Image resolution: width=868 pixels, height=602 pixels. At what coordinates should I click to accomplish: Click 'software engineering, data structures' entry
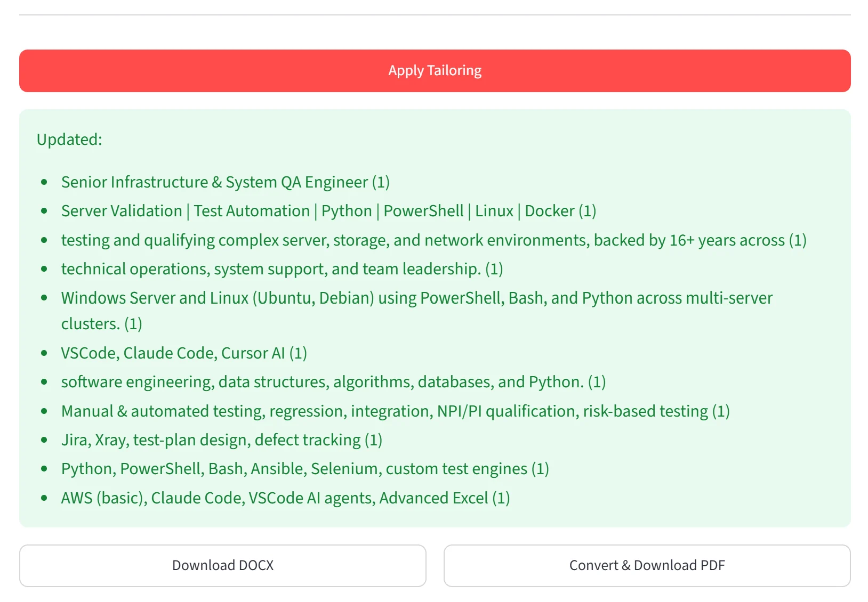click(x=333, y=382)
